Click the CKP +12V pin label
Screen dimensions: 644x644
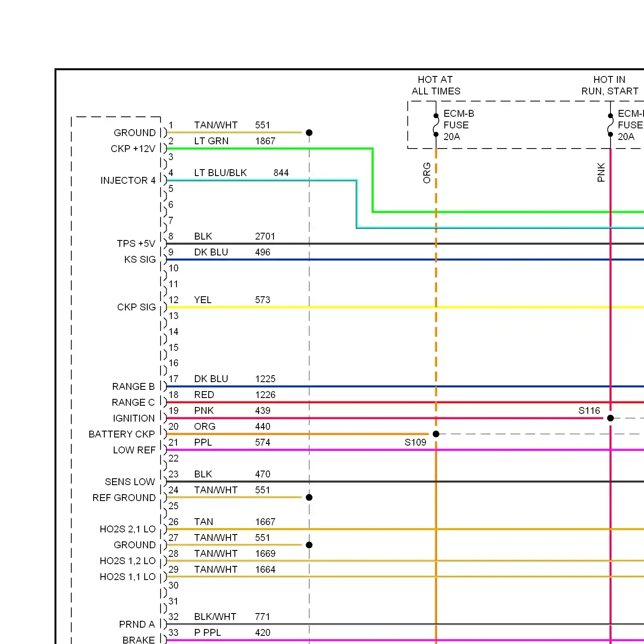(x=133, y=149)
